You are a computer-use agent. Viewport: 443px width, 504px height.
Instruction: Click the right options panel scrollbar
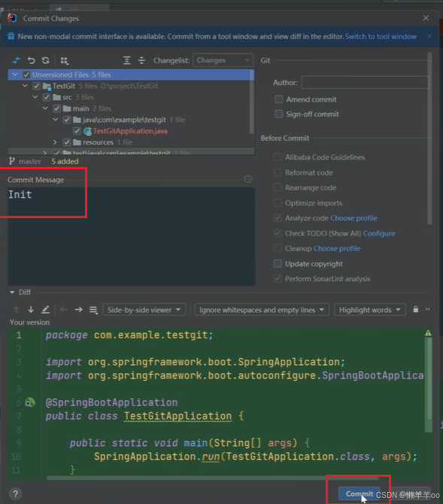tap(429, 138)
